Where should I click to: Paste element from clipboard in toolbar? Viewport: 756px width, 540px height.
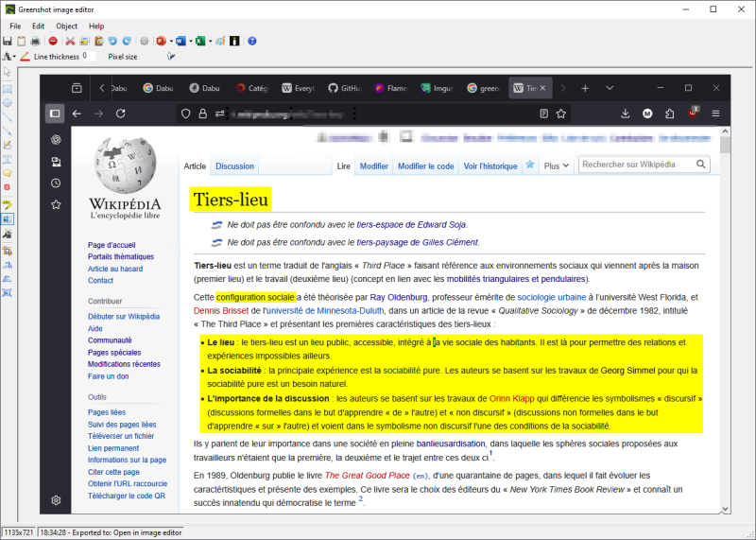coord(99,41)
